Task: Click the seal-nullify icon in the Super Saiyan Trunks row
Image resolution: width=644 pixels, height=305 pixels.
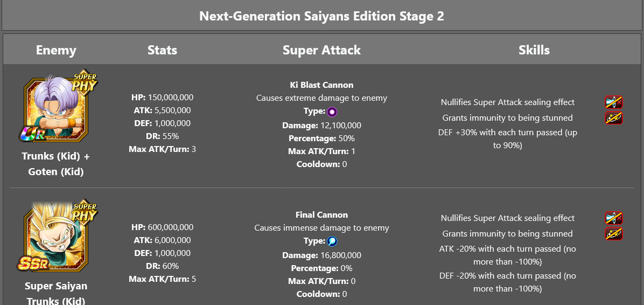Action: pos(614,218)
